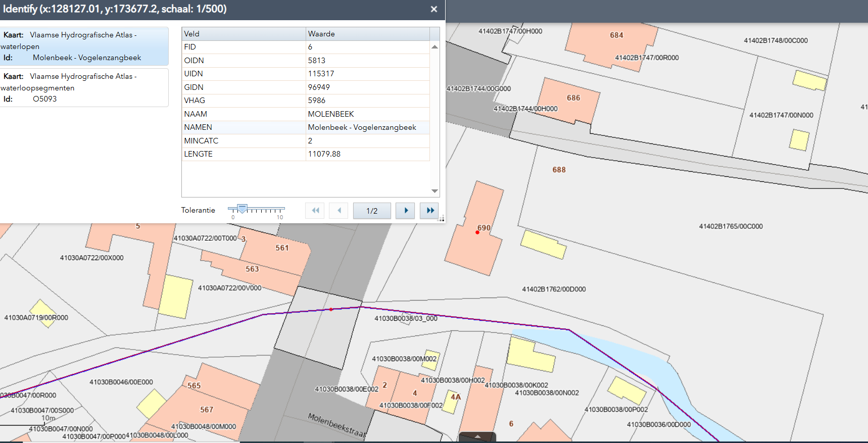Expand the bottom panel with up arrow
The height and width of the screenshot is (443, 868).
477,437
